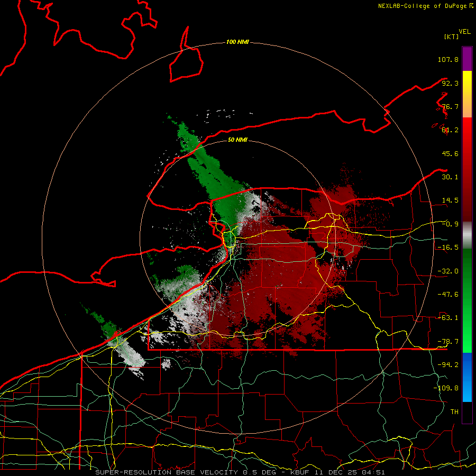Click the [KT] units label

(x=452, y=36)
